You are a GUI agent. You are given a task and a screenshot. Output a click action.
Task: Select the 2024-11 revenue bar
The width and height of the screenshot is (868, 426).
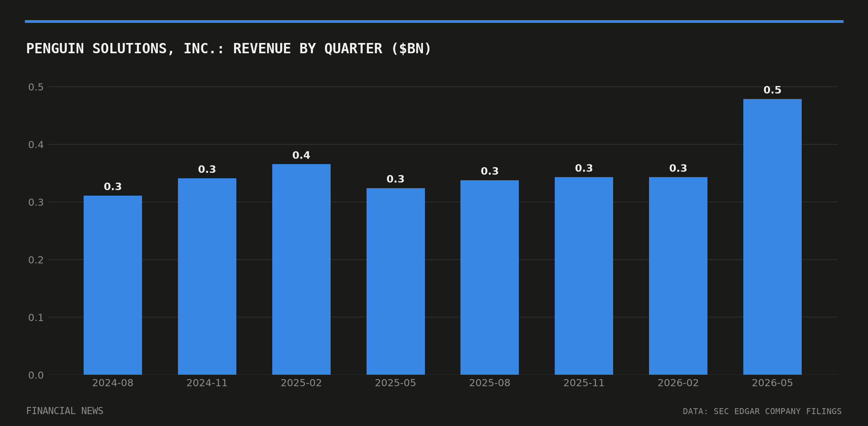207,277
